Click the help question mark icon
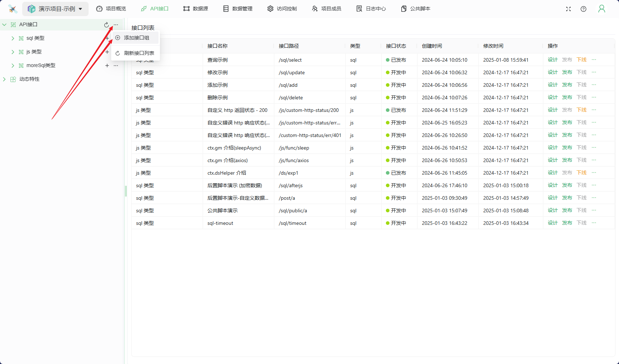619x364 pixels. [x=583, y=9]
